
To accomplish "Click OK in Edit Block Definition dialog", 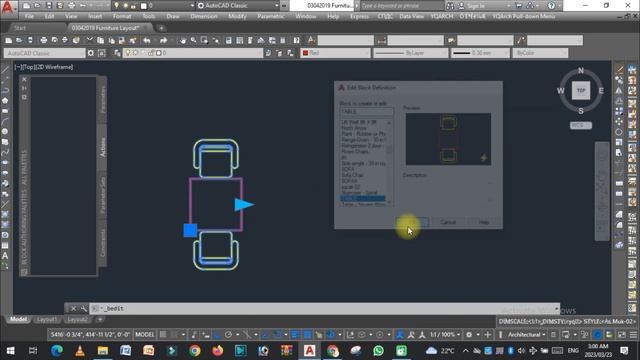I will 413,222.
